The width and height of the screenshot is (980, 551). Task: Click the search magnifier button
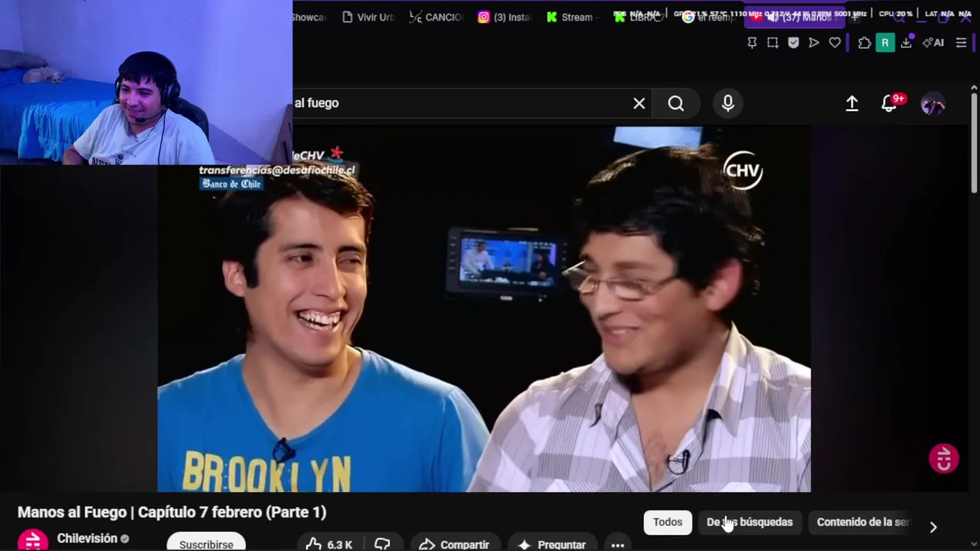pyautogui.click(x=676, y=103)
